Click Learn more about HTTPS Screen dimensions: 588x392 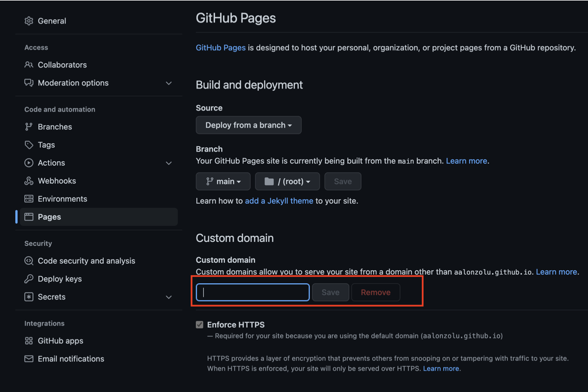[x=441, y=368]
